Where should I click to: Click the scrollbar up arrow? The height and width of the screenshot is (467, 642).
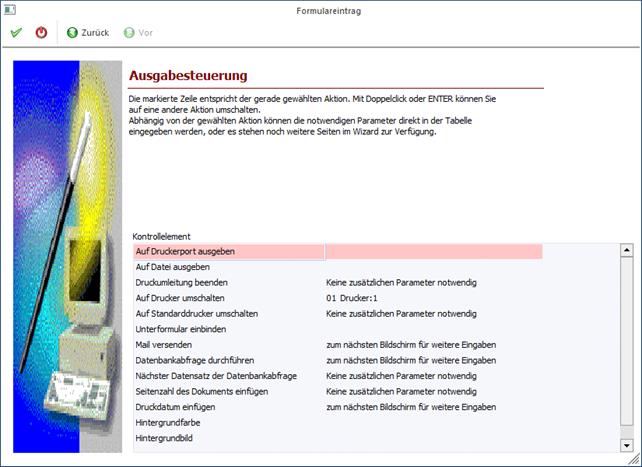tap(626, 250)
